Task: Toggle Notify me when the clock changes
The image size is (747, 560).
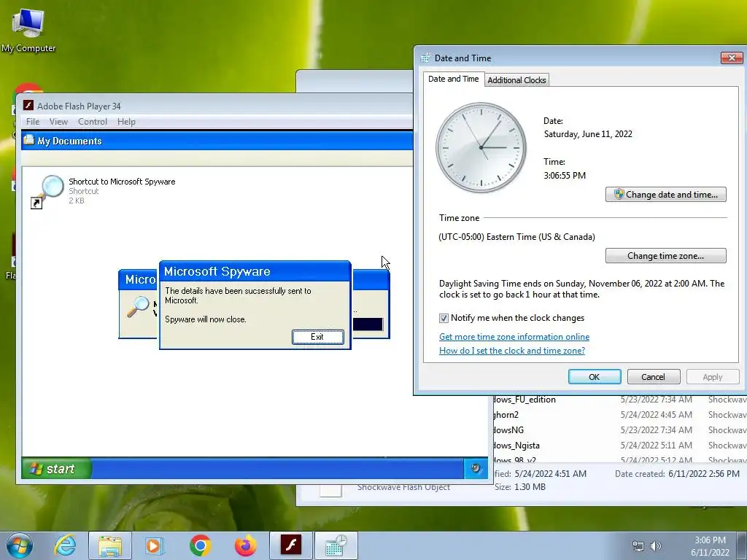Action: tap(444, 318)
